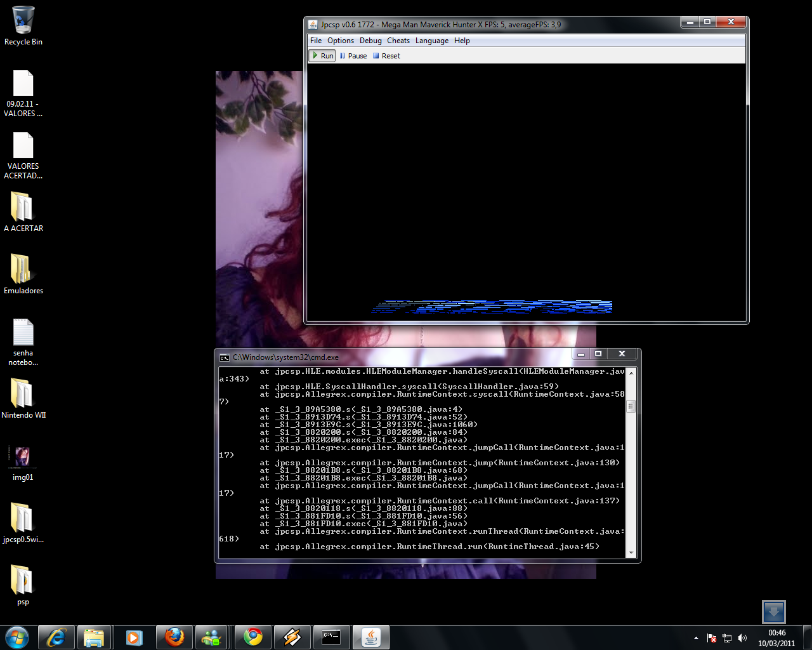The width and height of the screenshot is (812, 650).
Task: Pause emulation in Jpcsp
Action: pos(353,56)
